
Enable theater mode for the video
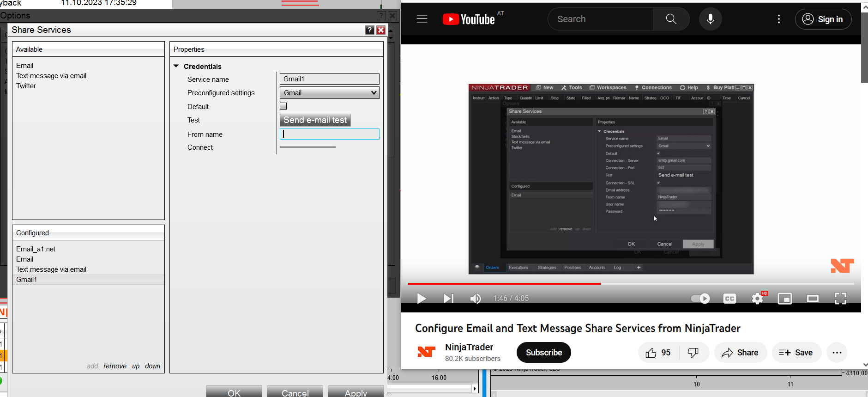click(813, 299)
